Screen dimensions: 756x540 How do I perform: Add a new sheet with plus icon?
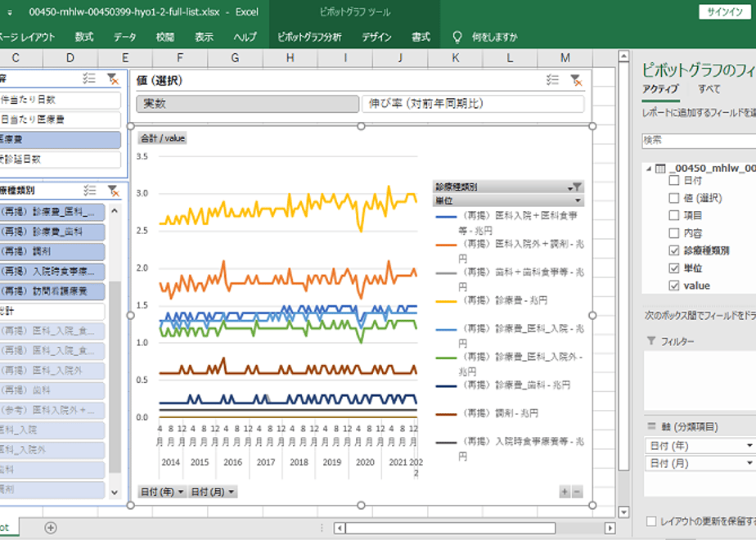[51, 528]
